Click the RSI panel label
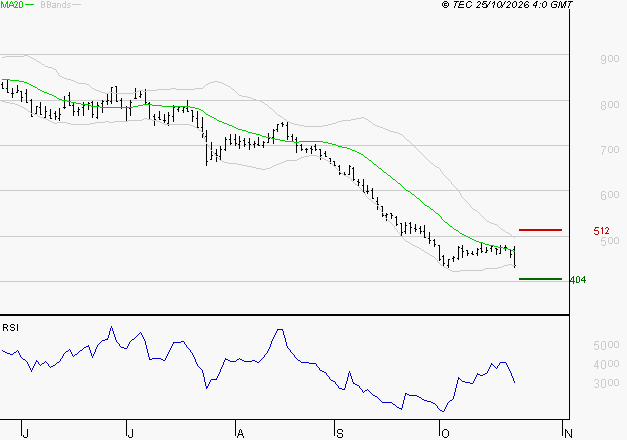Viewport: 627px width, 440px height. click(10, 328)
